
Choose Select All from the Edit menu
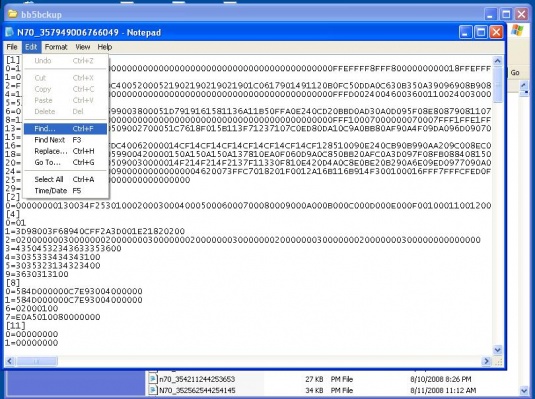pyautogui.click(x=65, y=180)
